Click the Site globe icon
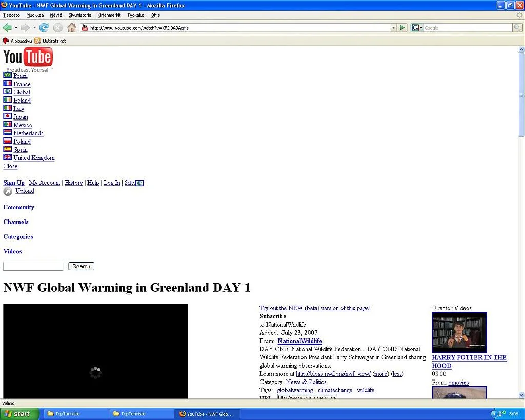525x420 pixels. coord(139,183)
